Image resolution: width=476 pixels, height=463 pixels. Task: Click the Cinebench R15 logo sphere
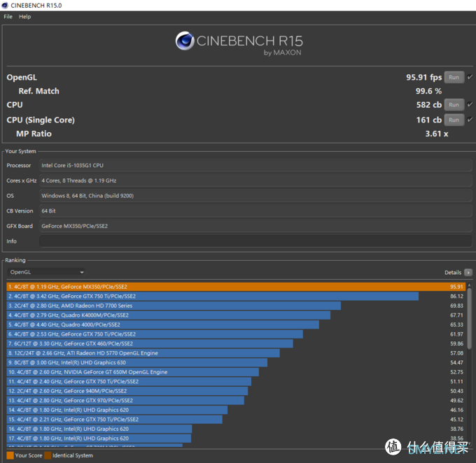[185, 41]
